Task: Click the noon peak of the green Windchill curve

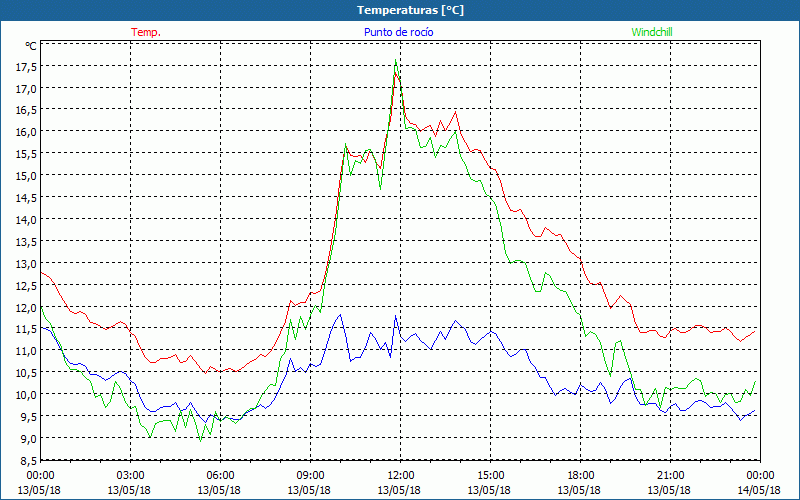Action: click(x=396, y=60)
